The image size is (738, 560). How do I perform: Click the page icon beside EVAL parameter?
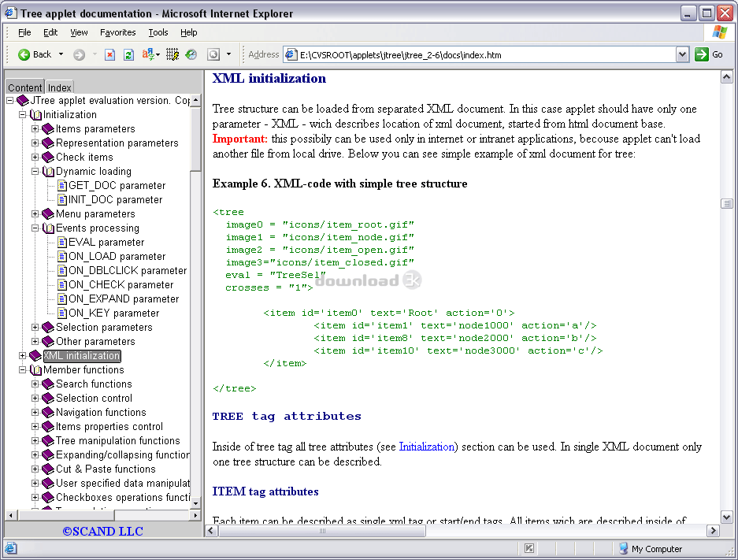point(62,243)
